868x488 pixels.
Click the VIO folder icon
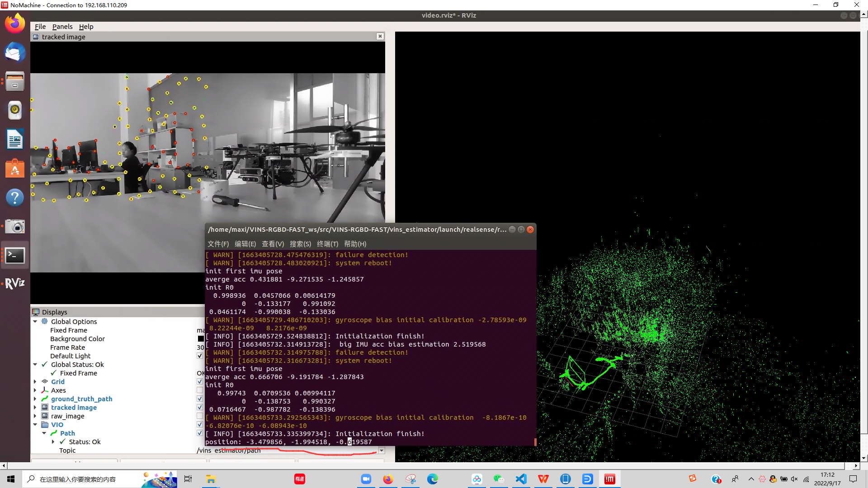(45, 424)
